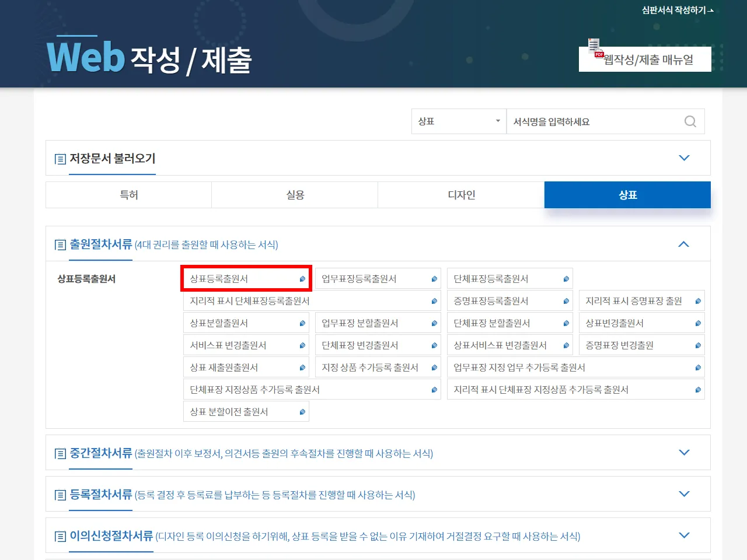Click the edit icon beside 상표 재출원출원서
This screenshot has width=747, height=560.
click(x=302, y=367)
